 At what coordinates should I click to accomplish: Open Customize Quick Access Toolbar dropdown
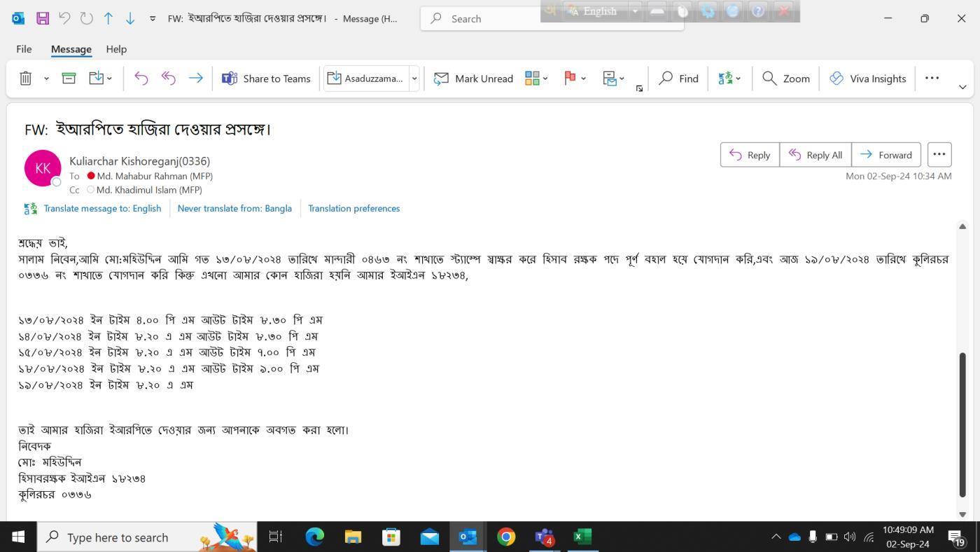pyautogui.click(x=153, y=19)
